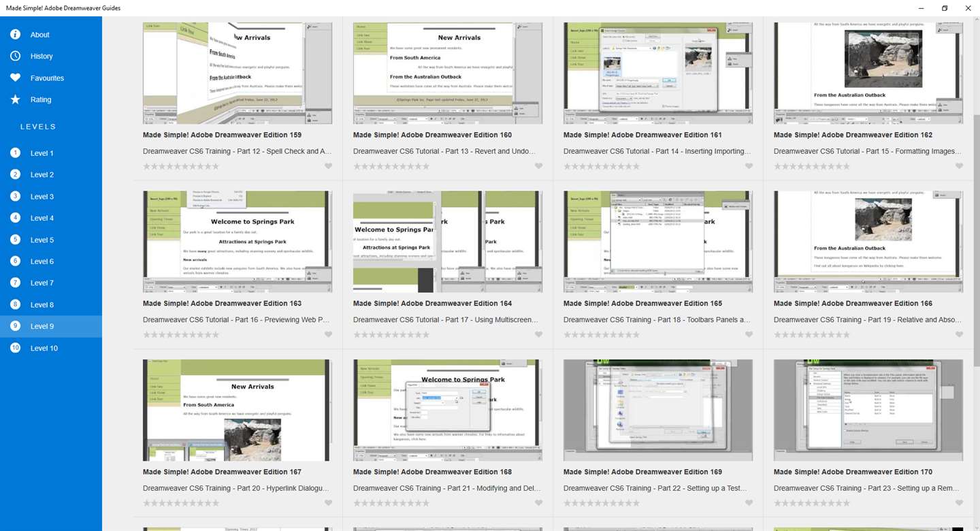Open the Edition 169 thumbnail
This screenshot has height=531, width=980.
[658, 410]
